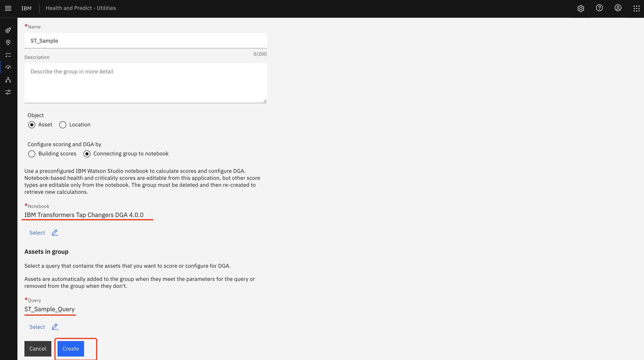
Task: Click the Select link under Notebook
Action: (37, 233)
